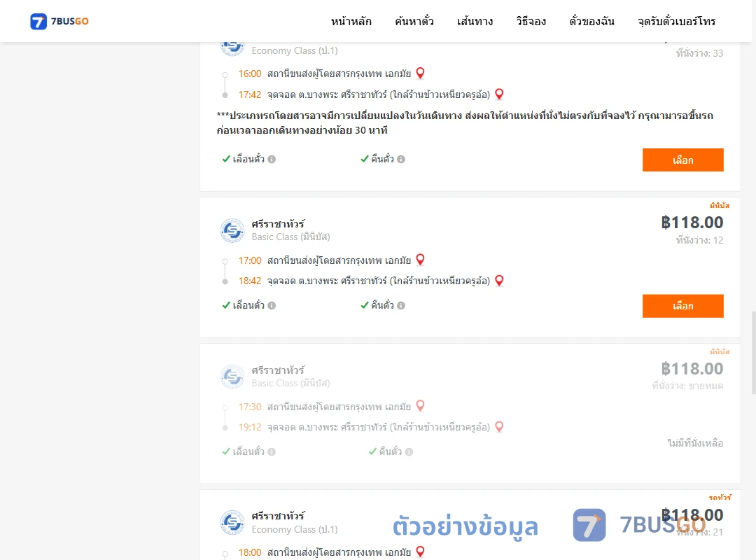Click ศรีราชาทัวร์ name on 17:00 trip

click(x=278, y=224)
